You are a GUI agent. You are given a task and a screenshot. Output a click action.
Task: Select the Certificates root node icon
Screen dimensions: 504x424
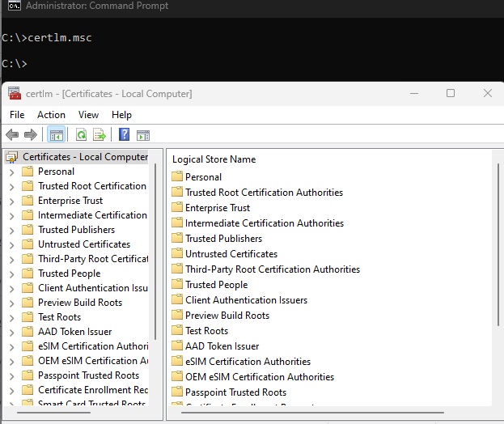12,157
